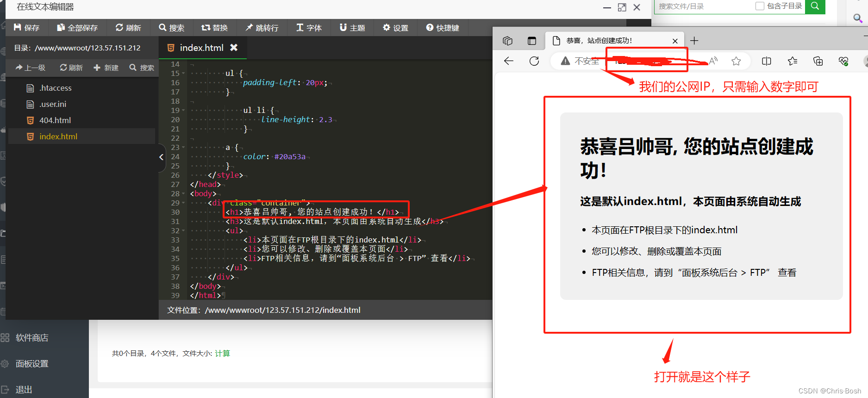Viewport: 868px width, 398px height.
Task: Click the browser back arrow
Action: (509, 61)
